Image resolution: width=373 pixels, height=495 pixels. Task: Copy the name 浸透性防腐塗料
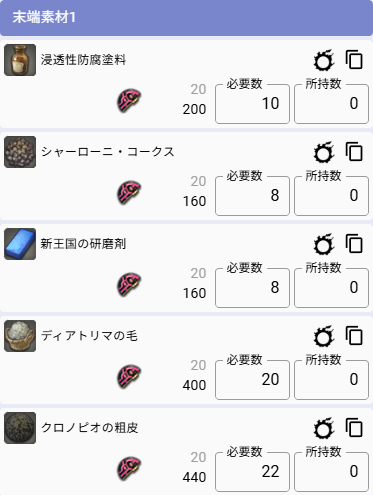point(354,60)
